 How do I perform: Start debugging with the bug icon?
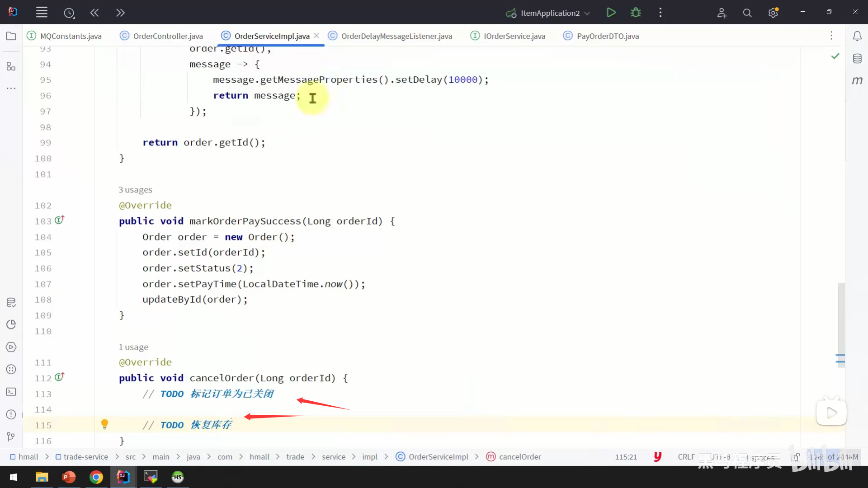[636, 13]
